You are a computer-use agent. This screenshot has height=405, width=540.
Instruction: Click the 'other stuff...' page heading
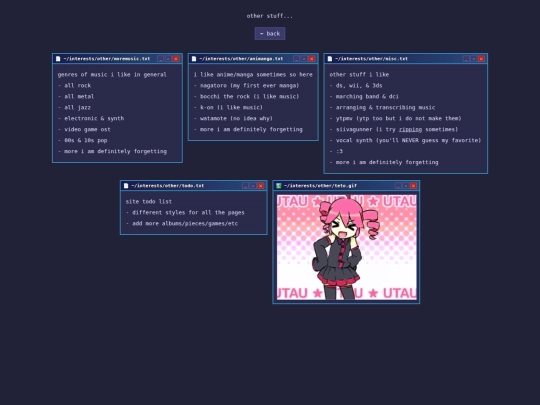(270, 16)
